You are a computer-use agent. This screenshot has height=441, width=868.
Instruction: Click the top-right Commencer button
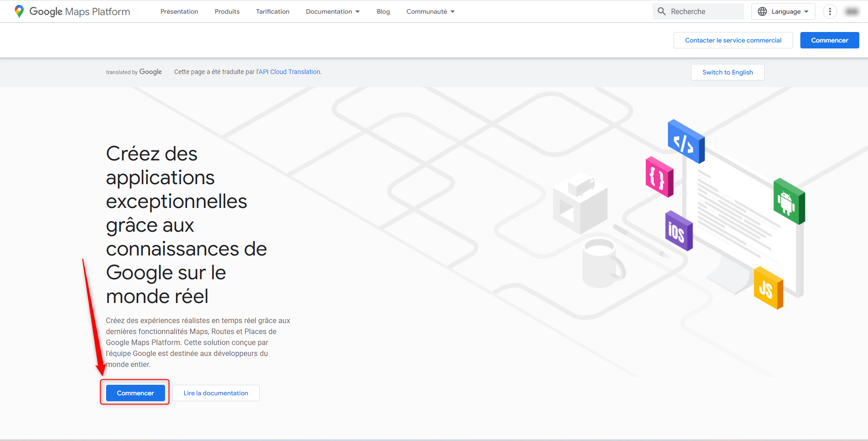[x=830, y=40]
